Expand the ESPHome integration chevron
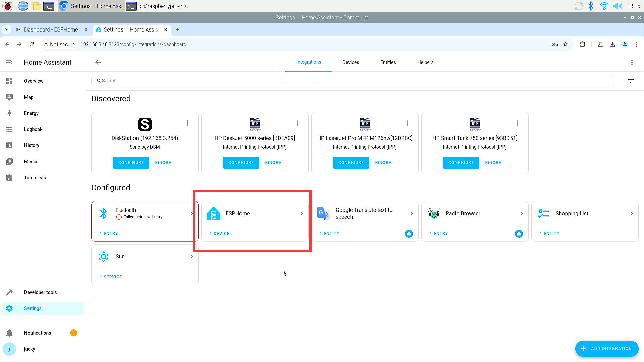The width and height of the screenshot is (644, 362). [302, 214]
